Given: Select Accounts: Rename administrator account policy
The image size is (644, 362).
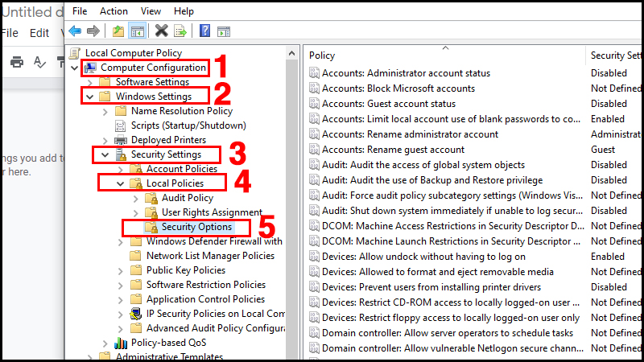Looking at the screenshot, I should [x=410, y=134].
